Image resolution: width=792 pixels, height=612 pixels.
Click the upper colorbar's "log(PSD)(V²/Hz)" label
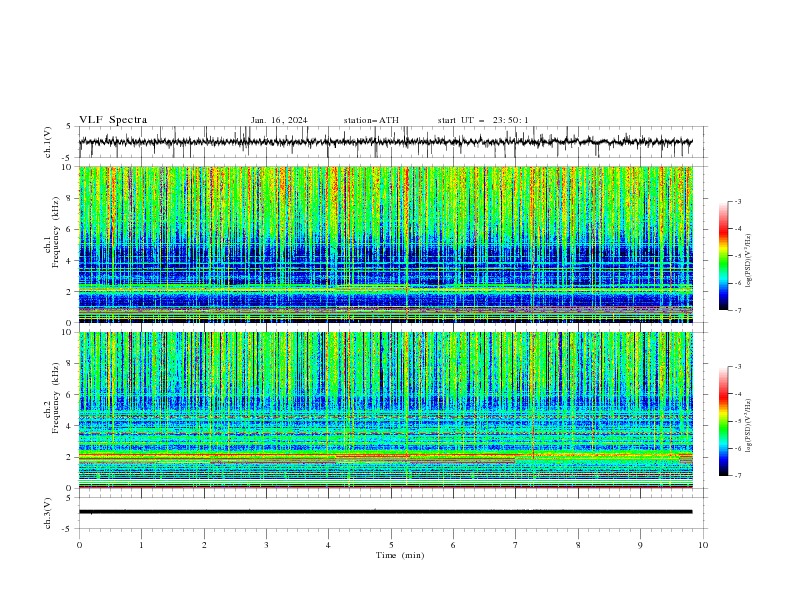coord(748,261)
